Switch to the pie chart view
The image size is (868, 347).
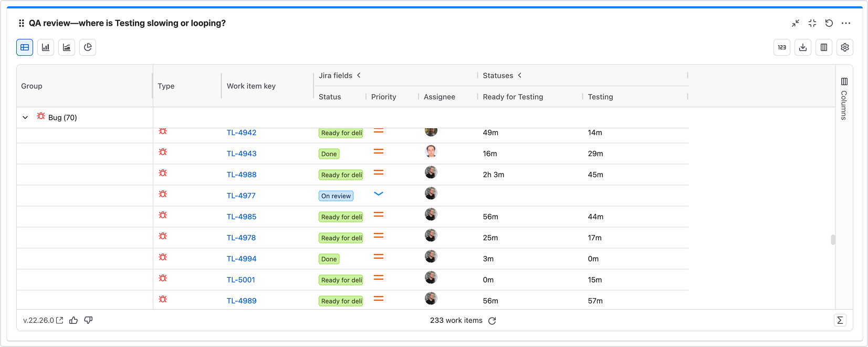[x=88, y=47]
